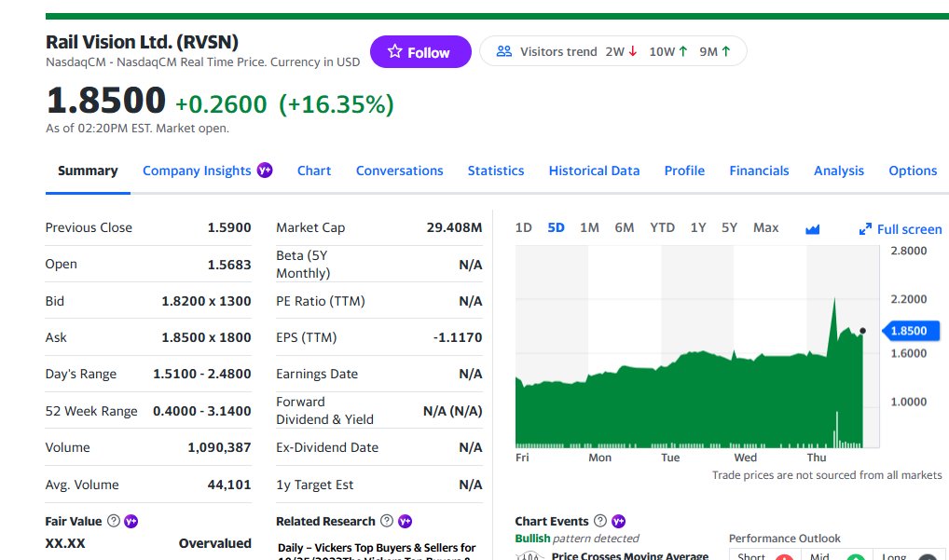The height and width of the screenshot is (560, 949).
Task: Open the Conversations tab
Action: 399,171
